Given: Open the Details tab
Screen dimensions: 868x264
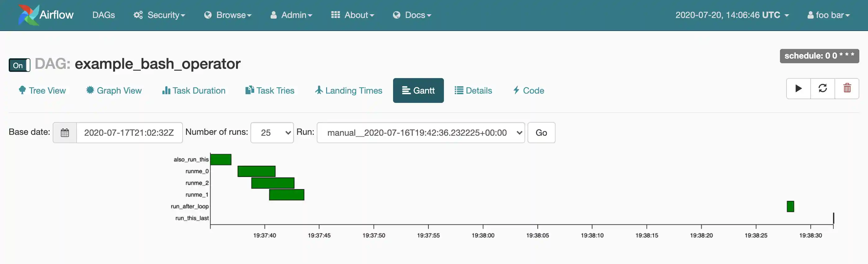Looking at the screenshot, I should coord(473,90).
